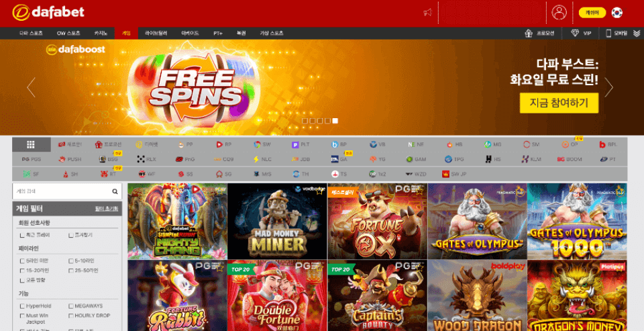Expand the double-chevron more menu
This screenshot has height=331, width=644.
point(637,34)
